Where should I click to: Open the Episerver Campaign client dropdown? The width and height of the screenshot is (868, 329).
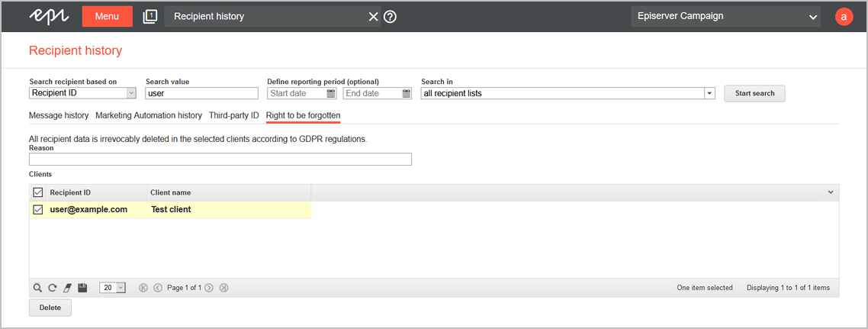click(x=812, y=16)
